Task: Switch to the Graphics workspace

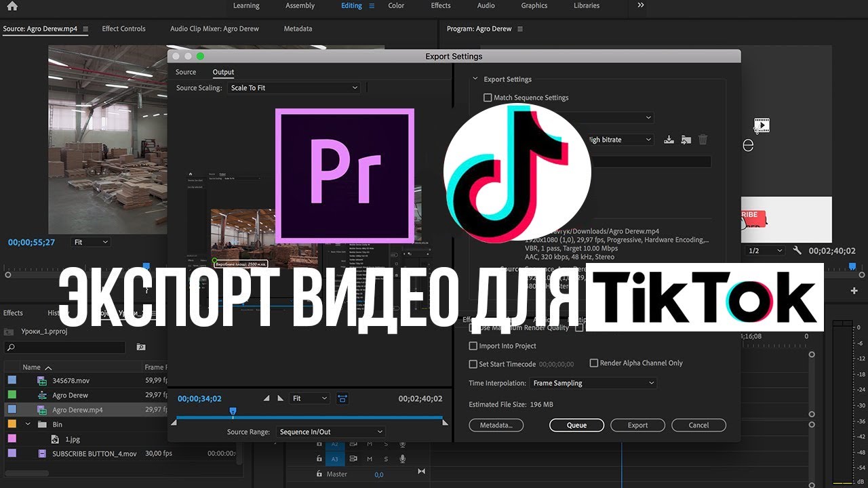Action: 534,5
